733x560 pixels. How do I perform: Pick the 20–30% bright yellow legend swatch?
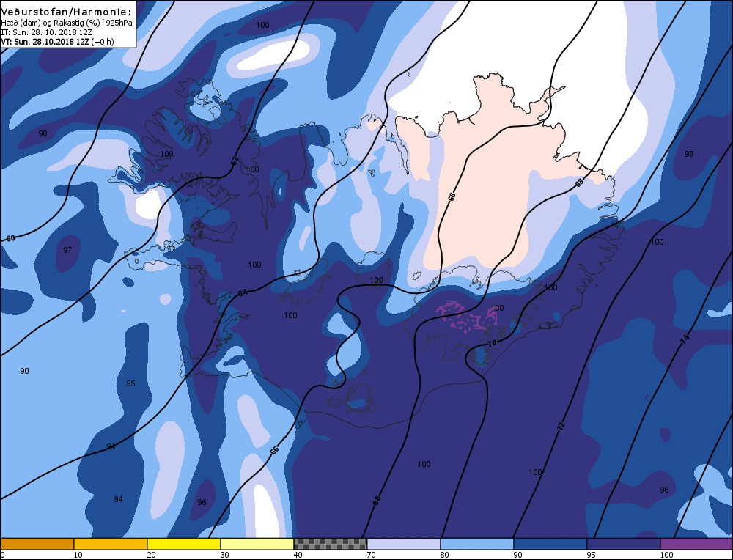[x=184, y=544]
